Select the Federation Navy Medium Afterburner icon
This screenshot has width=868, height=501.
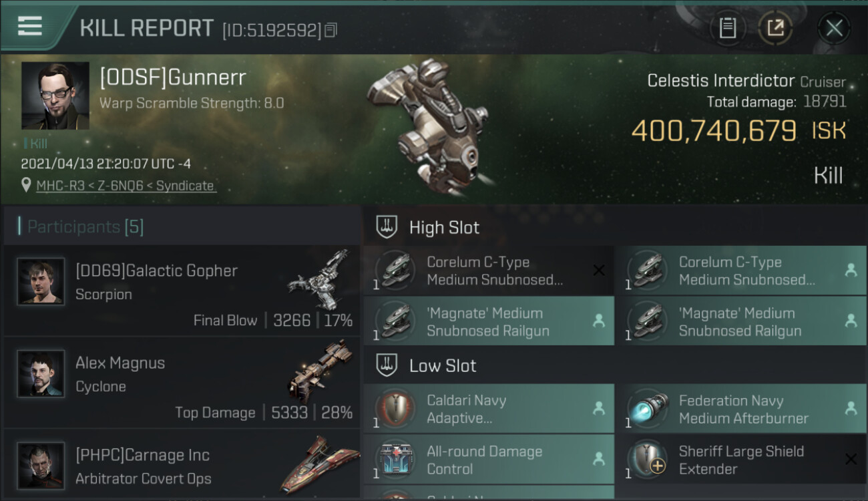647,407
